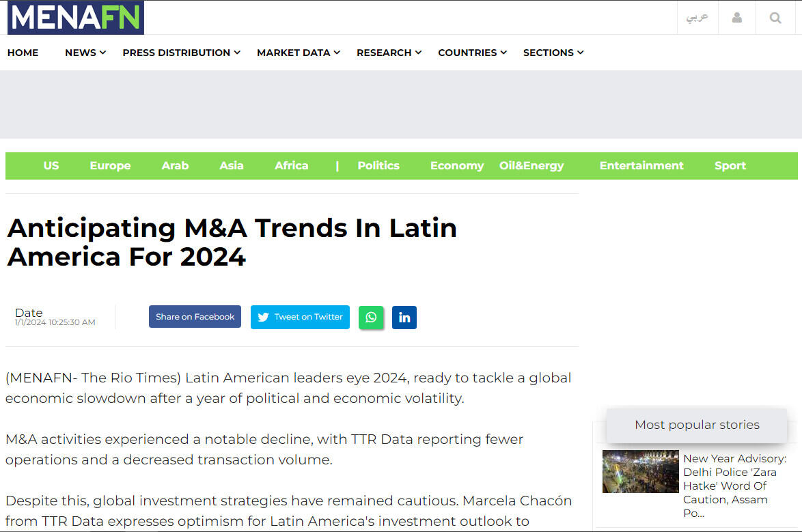
Task: Click the user account icon
Action: 736,18
